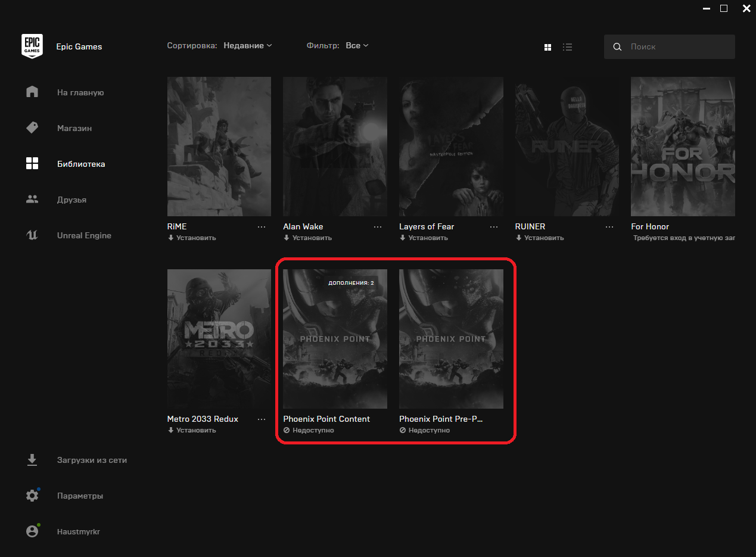The width and height of the screenshot is (756, 557).
Task: Open the Unreal Engine icon in sidebar
Action: point(32,235)
